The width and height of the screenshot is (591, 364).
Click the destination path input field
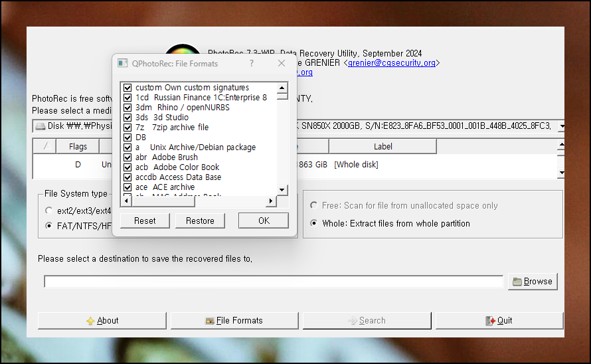[274, 282]
